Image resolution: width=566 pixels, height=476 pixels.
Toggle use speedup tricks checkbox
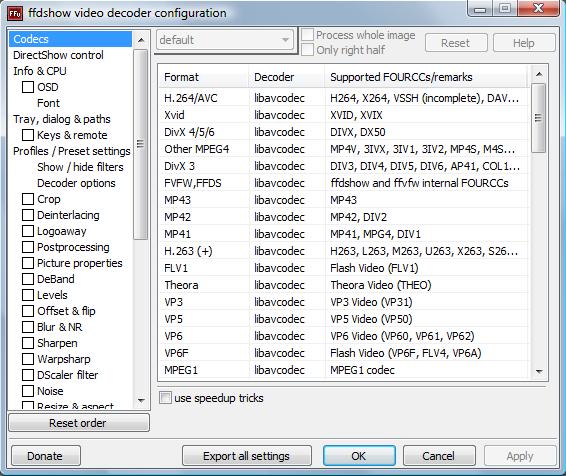click(x=165, y=398)
